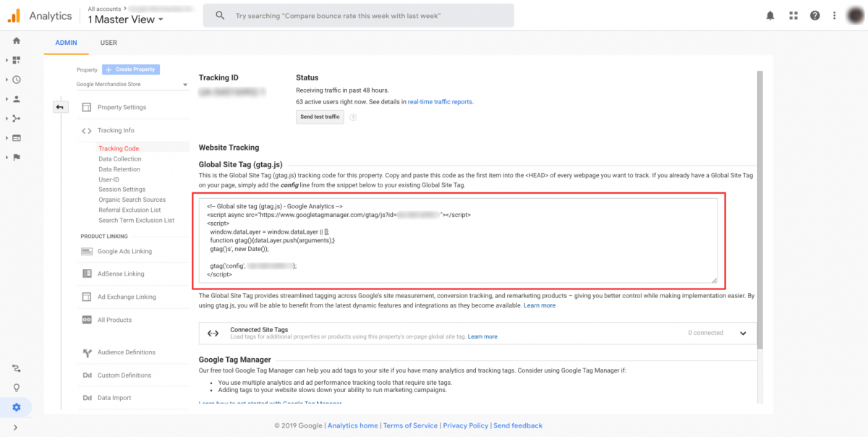This screenshot has height=437, width=868.
Task: Open notifications bell
Action: pyautogui.click(x=770, y=15)
